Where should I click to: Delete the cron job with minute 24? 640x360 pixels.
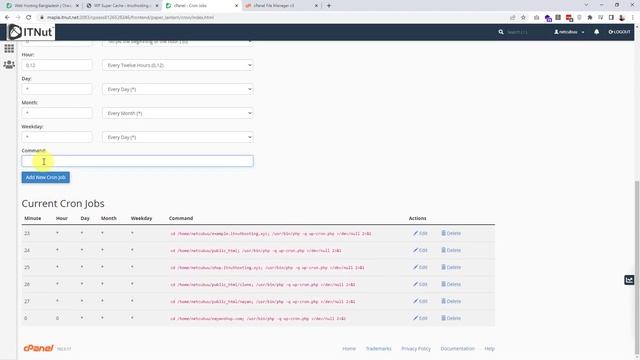[x=451, y=250]
